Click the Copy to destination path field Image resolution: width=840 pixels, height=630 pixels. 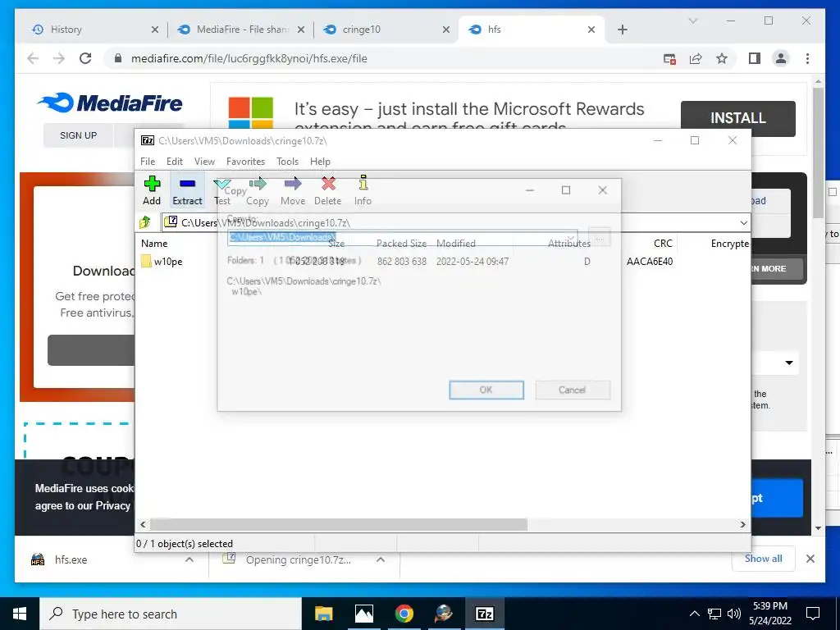402,237
